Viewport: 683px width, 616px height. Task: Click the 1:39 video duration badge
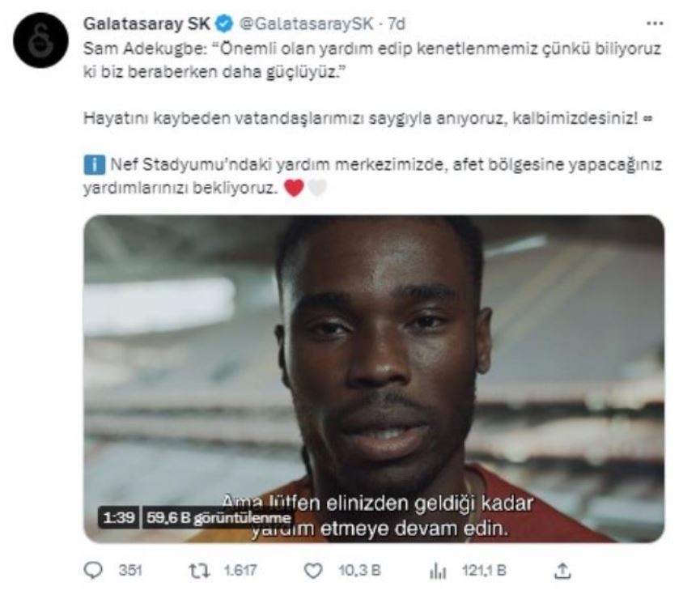(x=119, y=517)
